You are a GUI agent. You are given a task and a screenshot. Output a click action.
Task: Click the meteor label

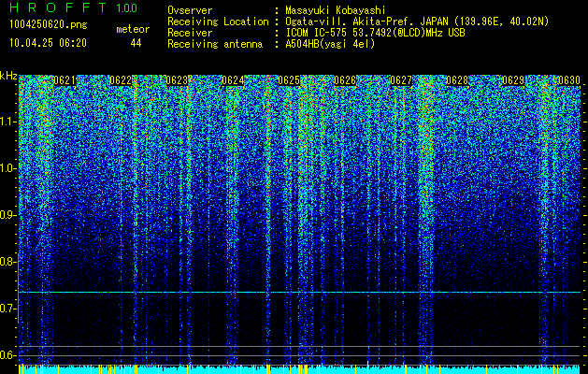pos(133,29)
